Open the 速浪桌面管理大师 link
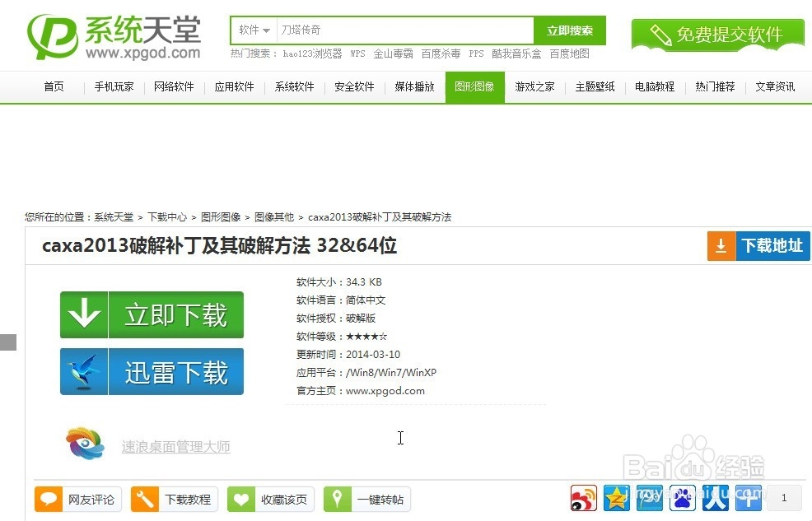Image resolution: width=812 pixels, height=521 pixels. 175,446
